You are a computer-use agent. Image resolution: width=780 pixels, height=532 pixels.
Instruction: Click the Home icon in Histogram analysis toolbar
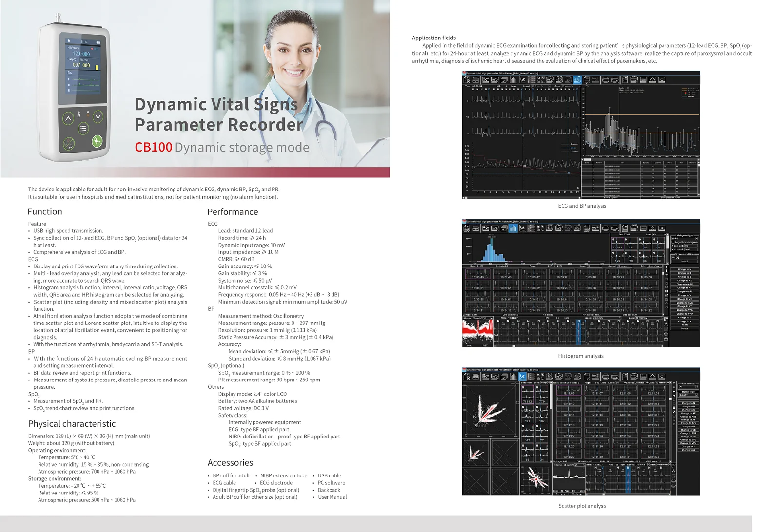[x=652, y=228]
